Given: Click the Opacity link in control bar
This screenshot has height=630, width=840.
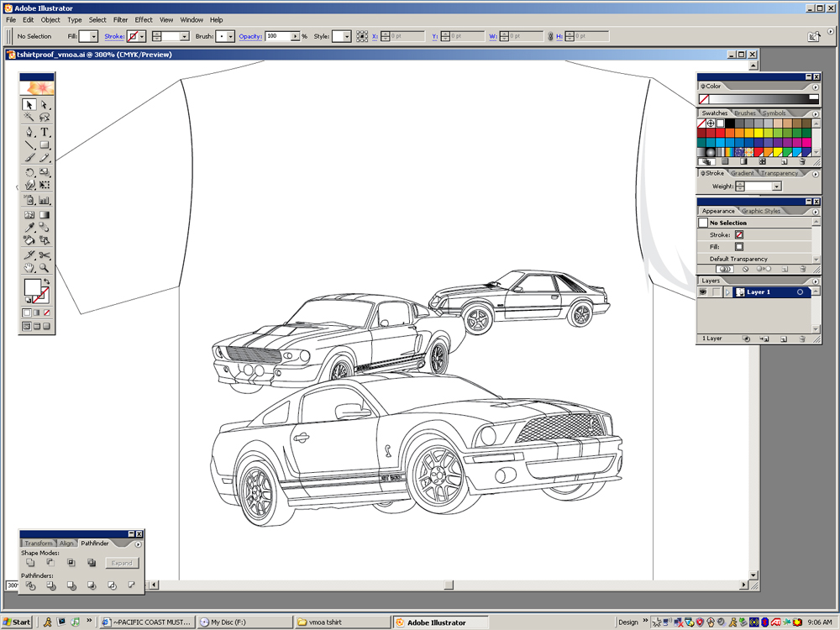Looking at the screenshot, I should (x=250, y=37).
